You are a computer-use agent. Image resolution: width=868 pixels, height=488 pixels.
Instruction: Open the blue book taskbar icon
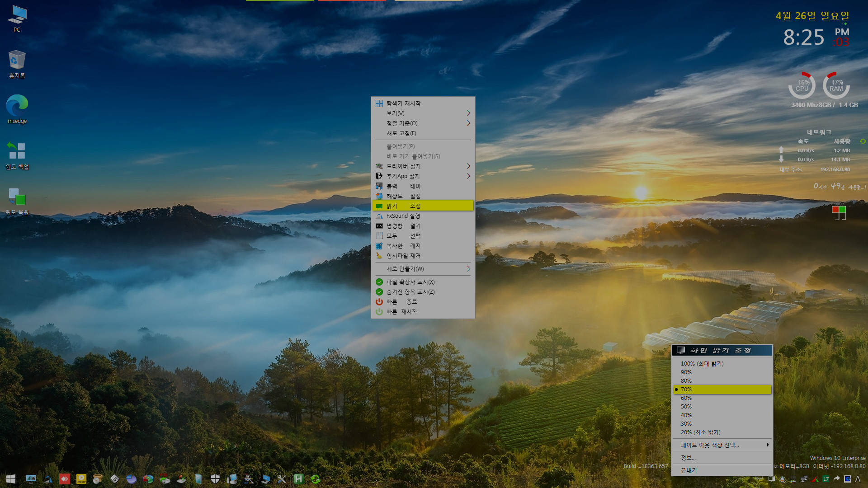click(x=198, y=479)
